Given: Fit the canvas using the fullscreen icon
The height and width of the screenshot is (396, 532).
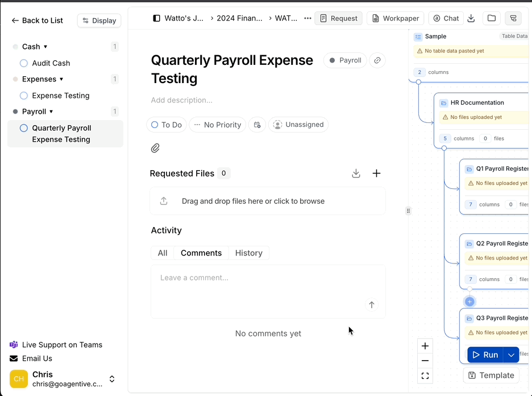Looking at the screenshot, I should 425,376.
